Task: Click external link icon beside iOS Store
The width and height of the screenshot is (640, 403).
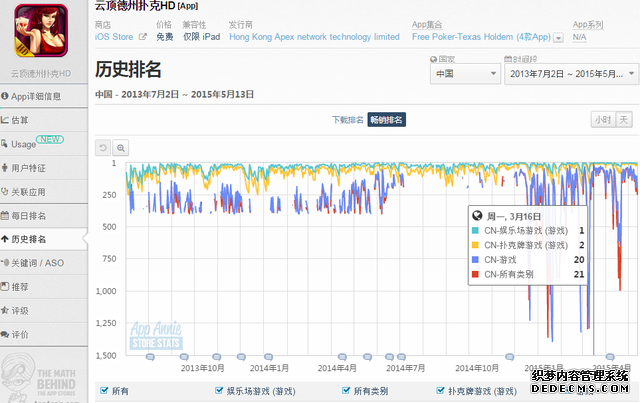Action: 142,37
